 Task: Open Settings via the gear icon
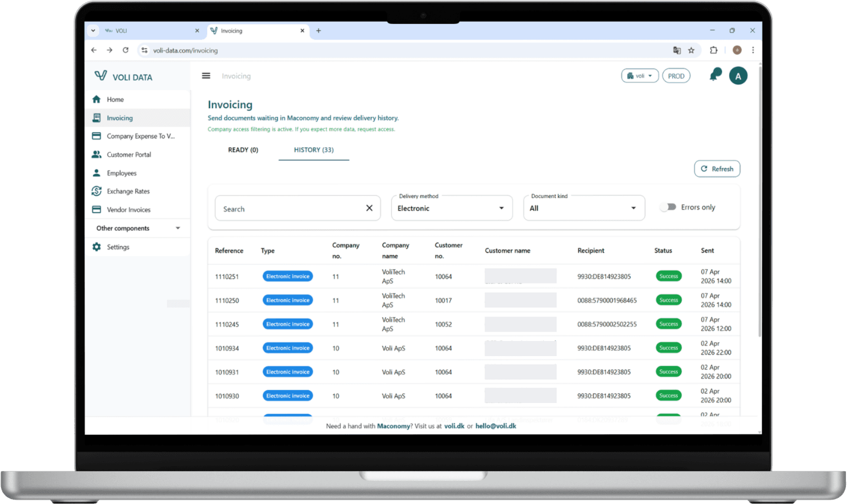[x=97, y=247]
